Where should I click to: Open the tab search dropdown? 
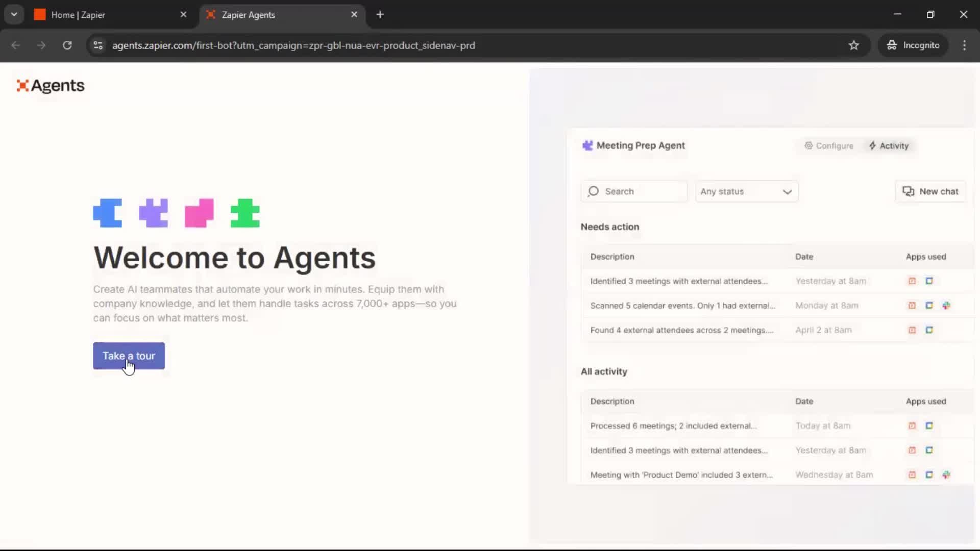pos(14,15)
